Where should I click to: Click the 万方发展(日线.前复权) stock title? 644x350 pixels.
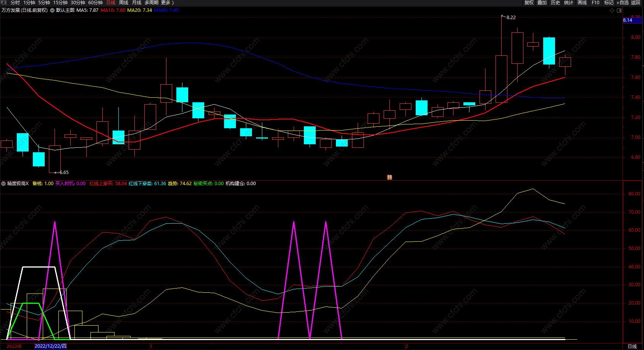[x=25, y=10]
